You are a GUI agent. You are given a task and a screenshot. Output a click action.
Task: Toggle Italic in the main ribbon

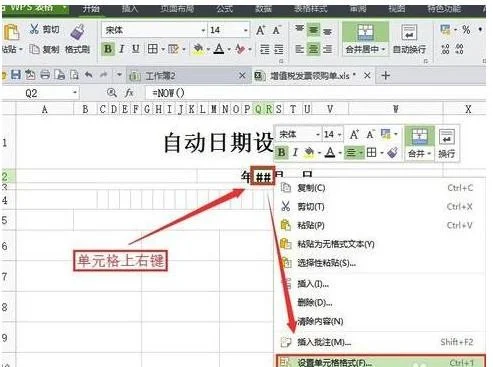click(122, 49)
